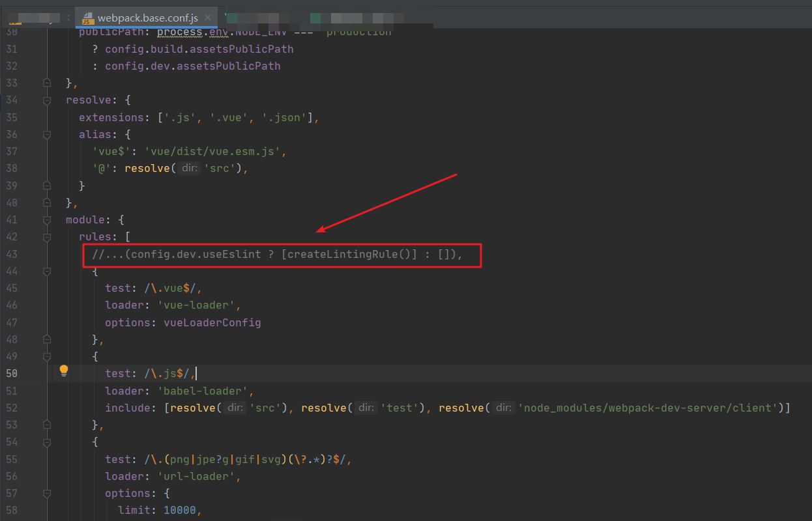
Task: Click the fold marker next to line 57 options
Action: point(46,493)
